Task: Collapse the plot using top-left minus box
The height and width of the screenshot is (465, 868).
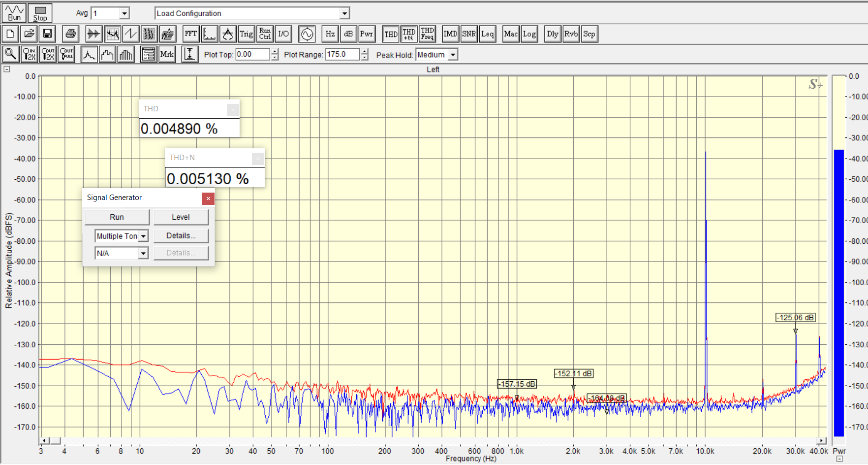Action: click(x=7, y=69)
